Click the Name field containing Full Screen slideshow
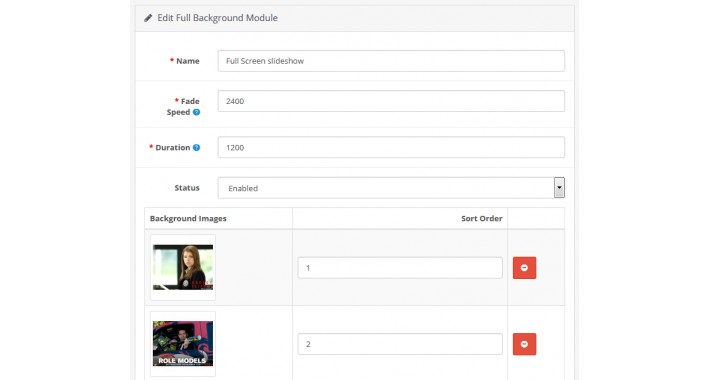Image resolution: width=710 pixels, height=380 pixels. [x=391, y=61]
